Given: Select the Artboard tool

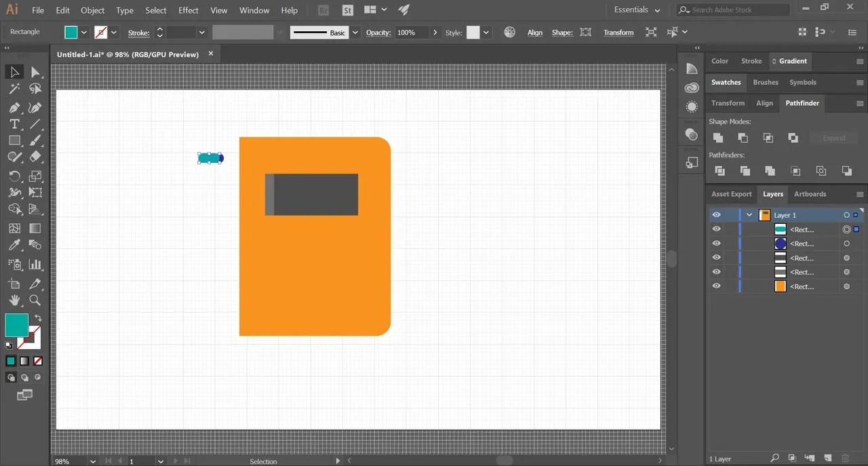Looking at the screenshot, I should click(14, 284).
